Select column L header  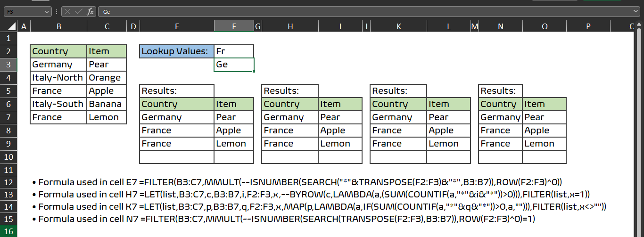449,27
